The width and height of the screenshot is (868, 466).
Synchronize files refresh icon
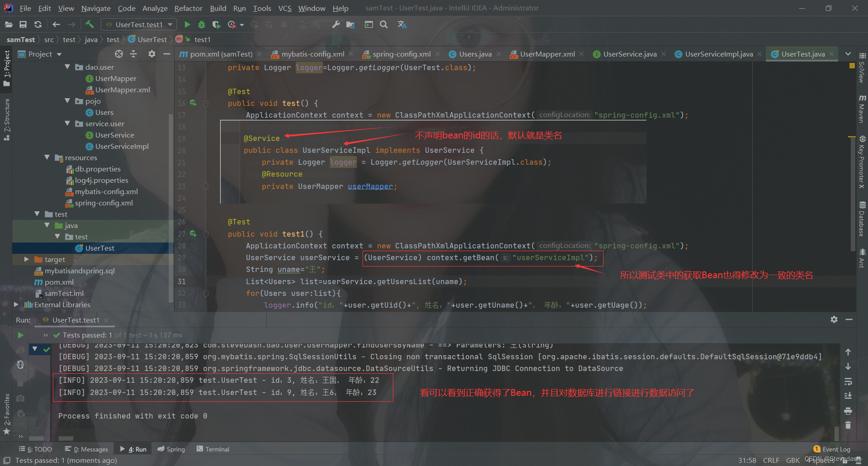point(38,24)
